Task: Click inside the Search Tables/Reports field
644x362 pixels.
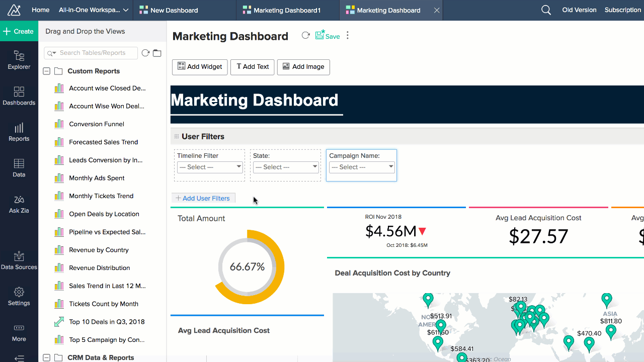Action: coord(91,53)
